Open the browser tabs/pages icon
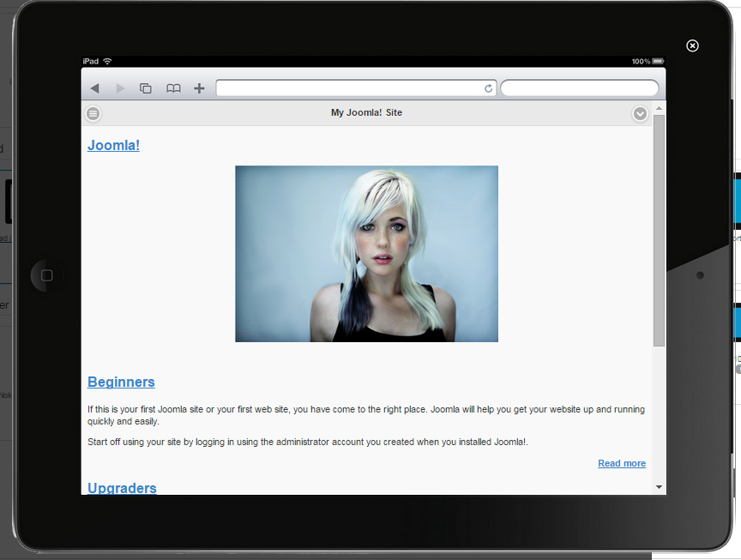Viewport: 741px width, 560px height. pyautogui.click(x=146, y=88)
